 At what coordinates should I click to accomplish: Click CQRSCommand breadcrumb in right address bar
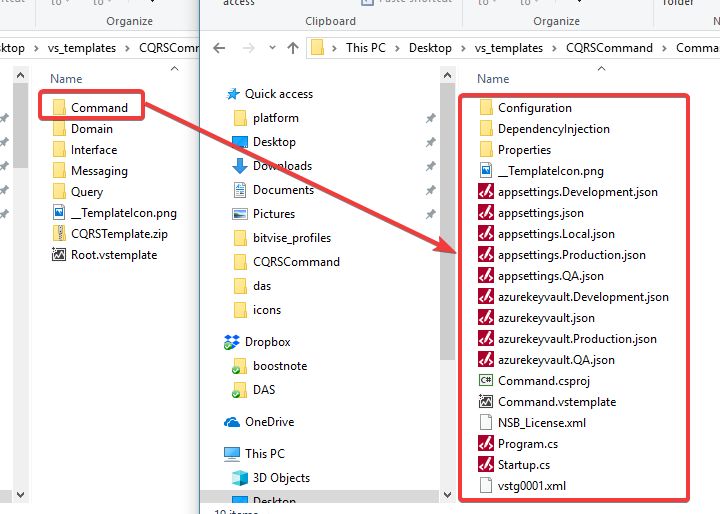click(609, 48)
